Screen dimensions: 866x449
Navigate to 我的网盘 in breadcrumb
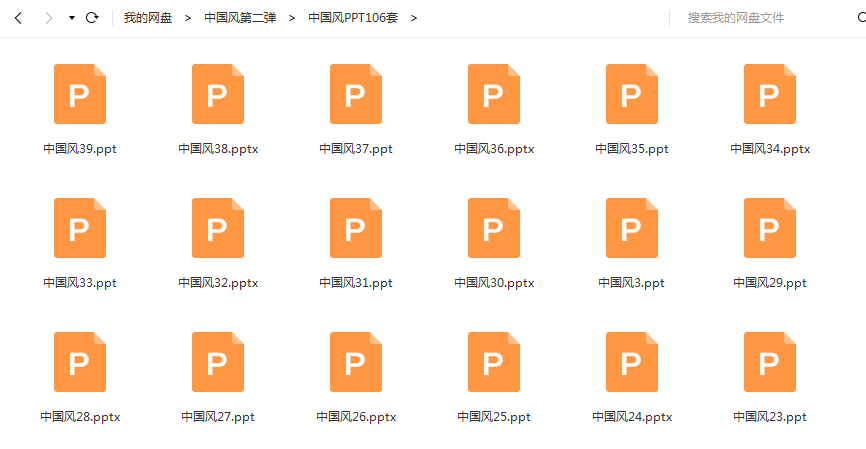pos(148,18)
